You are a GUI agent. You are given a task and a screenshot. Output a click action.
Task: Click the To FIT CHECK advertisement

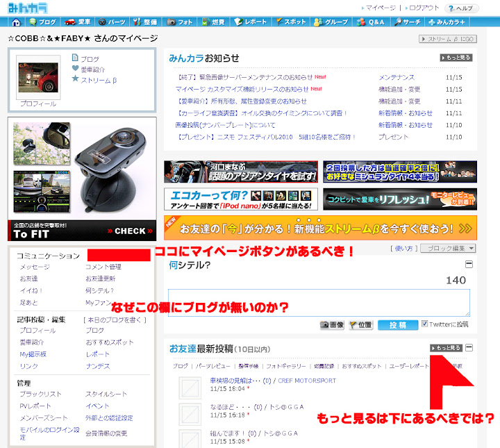click(82, 179)
